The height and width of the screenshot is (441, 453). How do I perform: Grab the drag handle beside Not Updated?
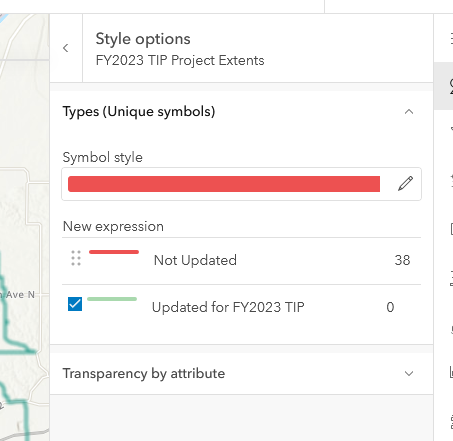coord(76,258)
